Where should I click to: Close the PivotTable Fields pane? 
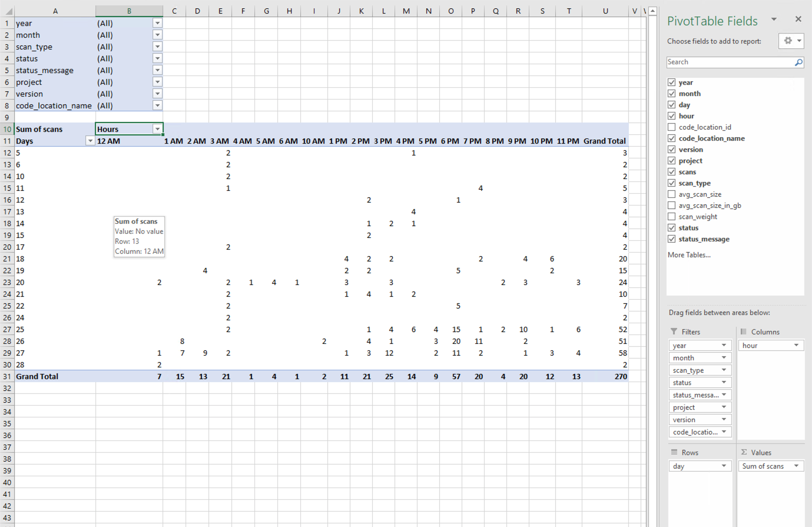pyautogui.click(x=798, y=19)
